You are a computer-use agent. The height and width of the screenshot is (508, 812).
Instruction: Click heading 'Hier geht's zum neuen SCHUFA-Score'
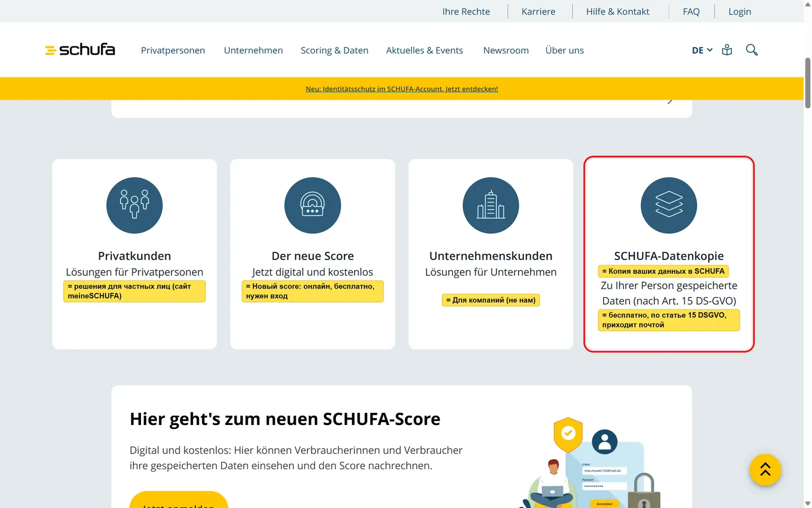click(x=285, y=419)
